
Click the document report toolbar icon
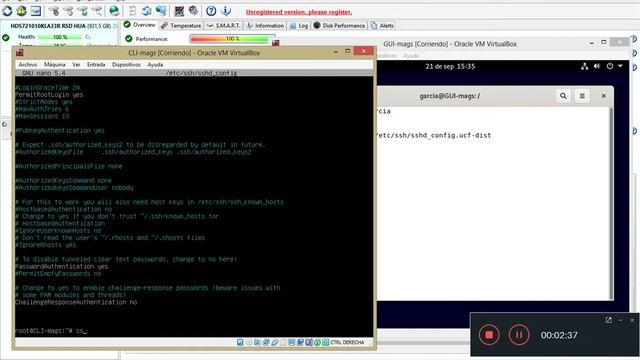133,11
